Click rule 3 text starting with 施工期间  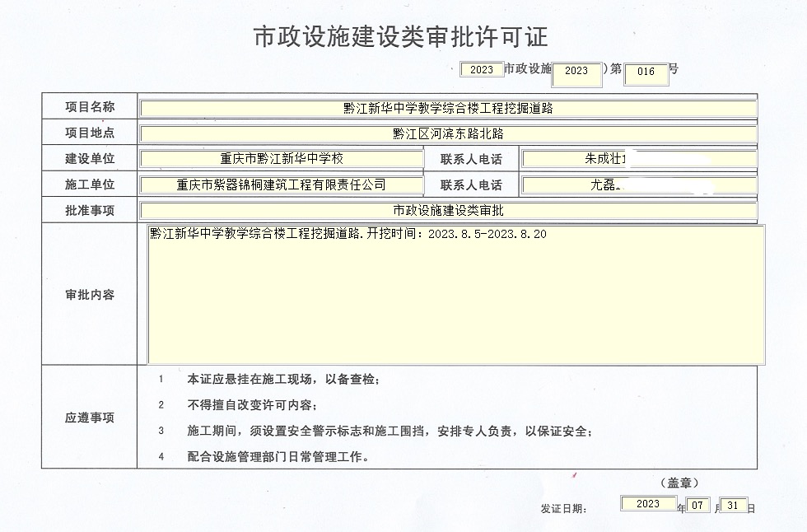coord(390,432)
